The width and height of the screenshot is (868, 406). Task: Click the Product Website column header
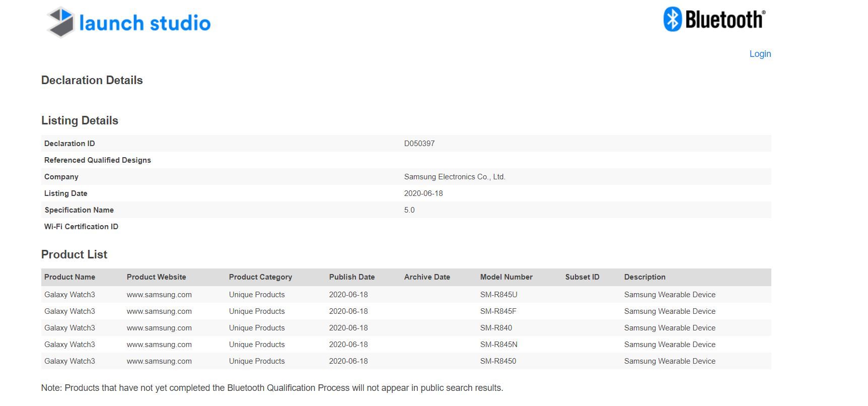coord(157,277)
